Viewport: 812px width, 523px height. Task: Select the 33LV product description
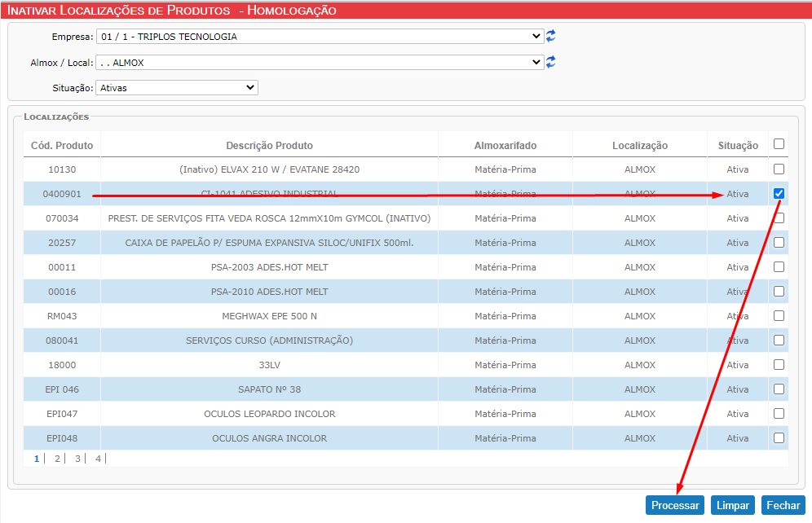269,365
